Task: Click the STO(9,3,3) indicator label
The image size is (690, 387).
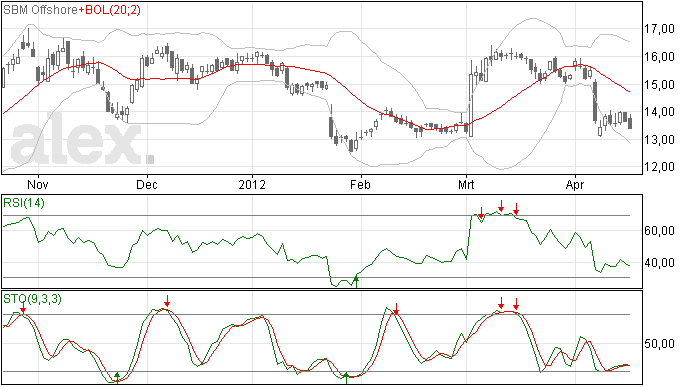Action: pos(33,299)
